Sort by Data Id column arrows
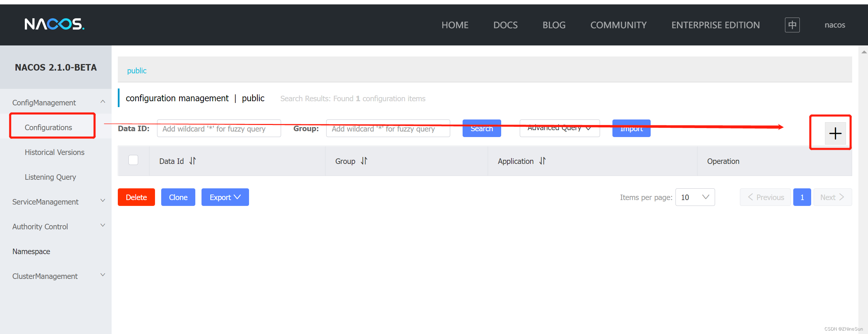Image resolution: width=868 pixels, height=334 pixels. (x=193, y=161)
